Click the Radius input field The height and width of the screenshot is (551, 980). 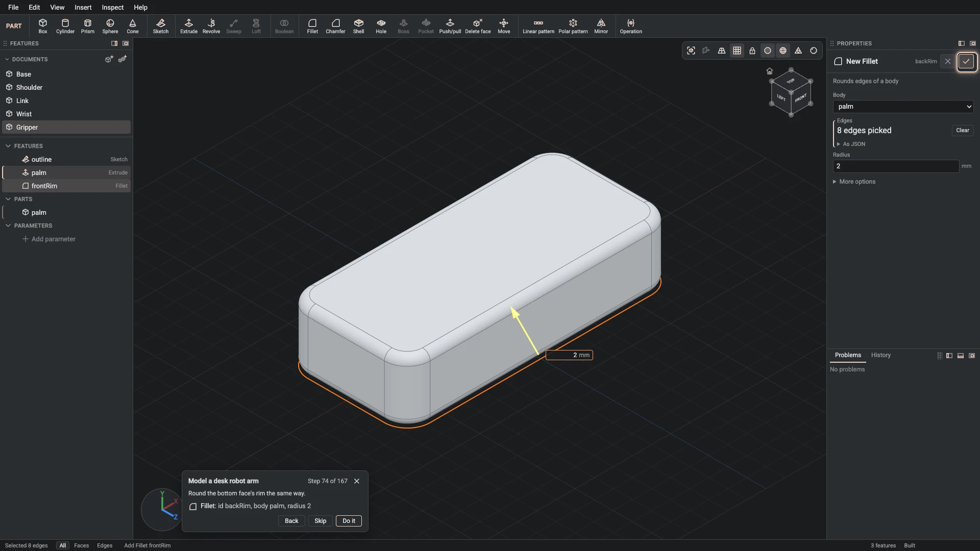point(896,166)
